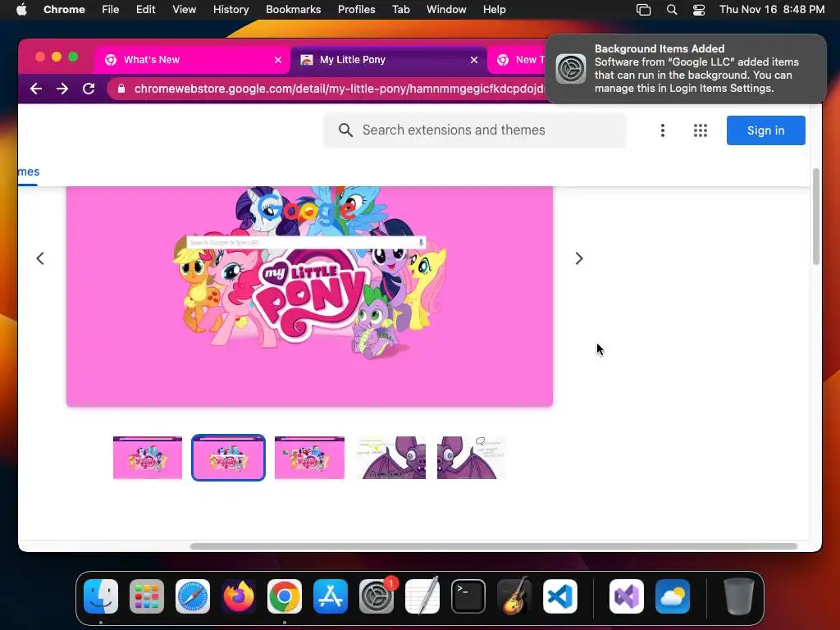Screen dimensions: 840x630
Task: Open System Settings from the Dock
Action: point(377,596)
